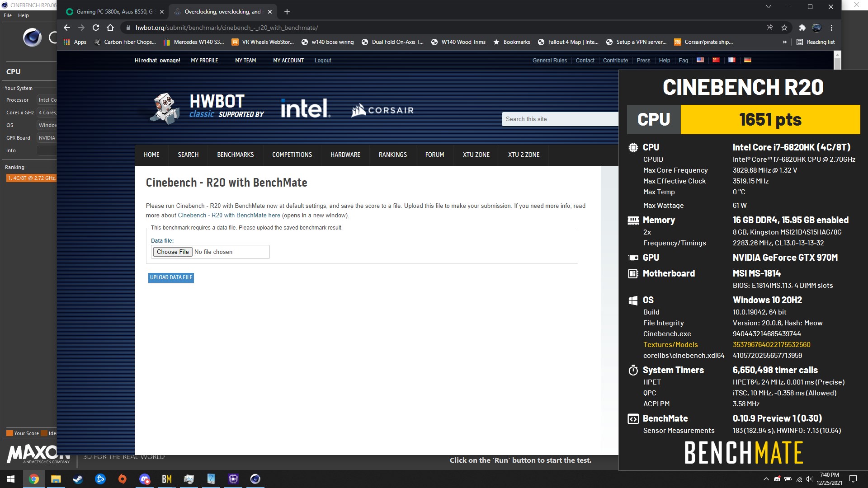Viewport: 868px width, 488px height.
Task: Open Windows Start menu
Action: [x=11, y=479]
